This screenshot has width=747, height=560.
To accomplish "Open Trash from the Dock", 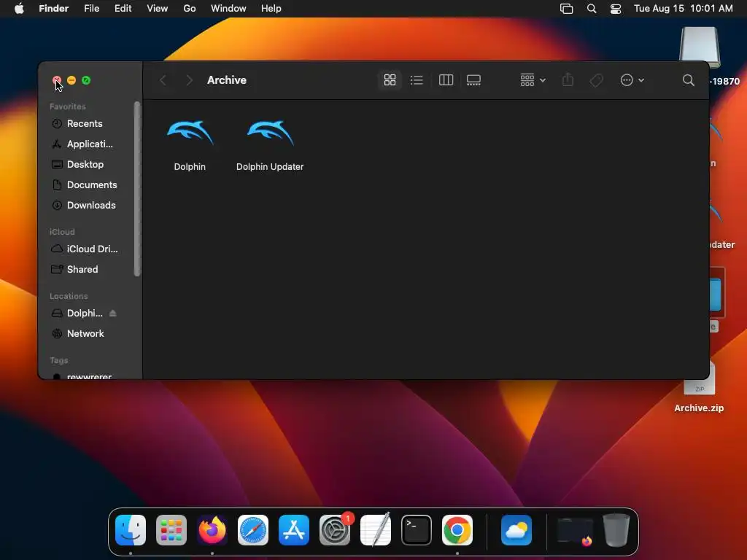I will tap(616, 530).
